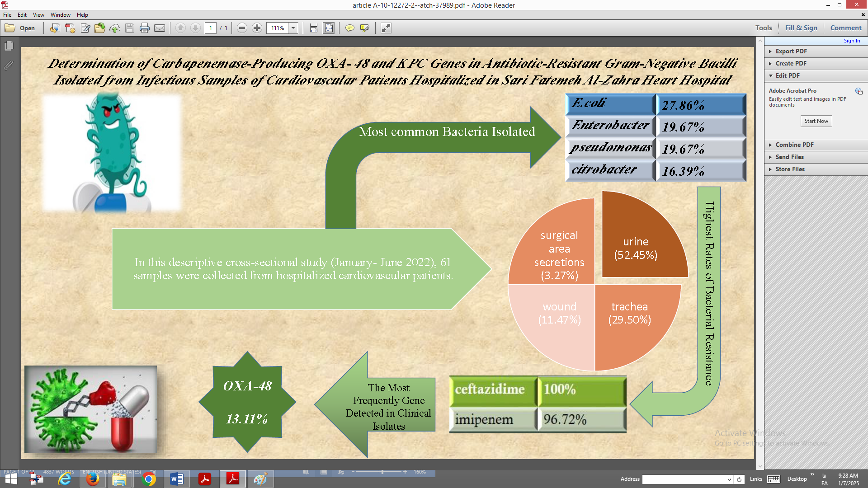
Task: Open the taskbar Address dropdown
Action: point(729,479)
